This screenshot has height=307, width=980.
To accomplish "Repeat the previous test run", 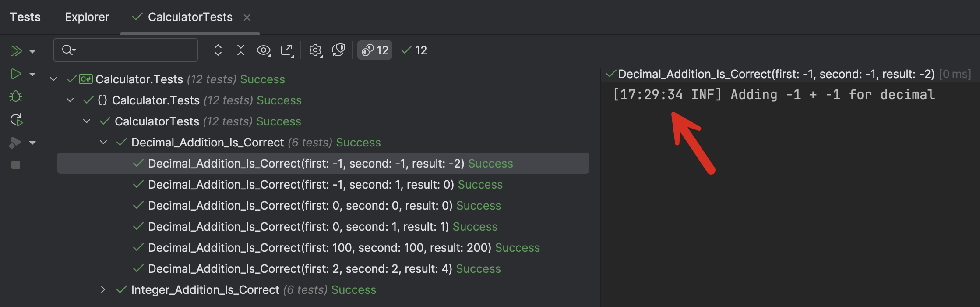I will tap(16, 120).
